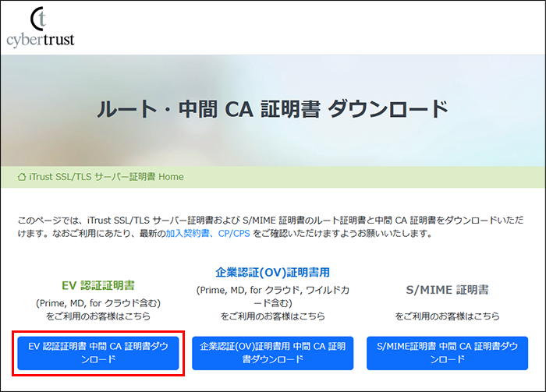Click the EV 認証証明書 中間 CA 証明書ダウンロード button
Screen dimensions: 546x392
point(98,353)
